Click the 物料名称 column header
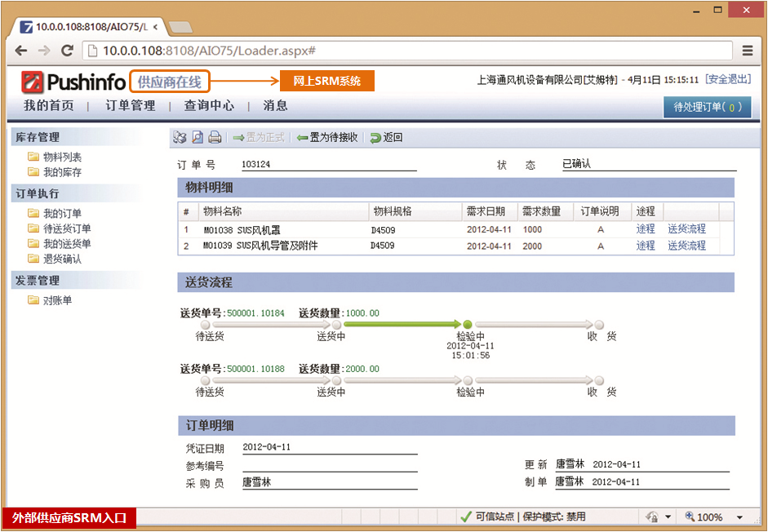The height and width of the screenshot is (532, 768). tap(283, 211)
